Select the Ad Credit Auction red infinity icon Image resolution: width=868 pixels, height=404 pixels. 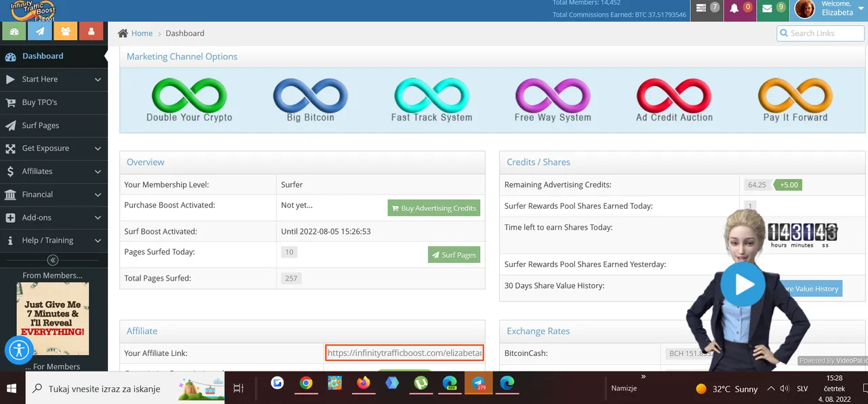point(674,95)
